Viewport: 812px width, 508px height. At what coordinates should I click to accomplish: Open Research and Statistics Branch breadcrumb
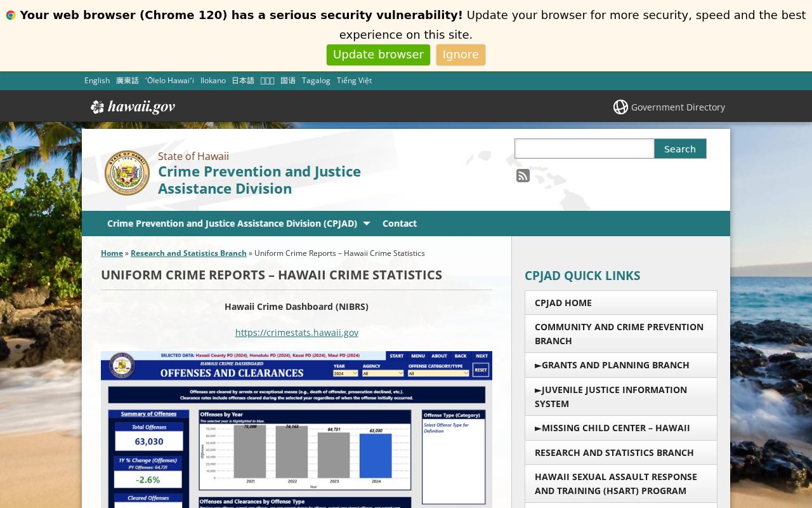point(188,253)
